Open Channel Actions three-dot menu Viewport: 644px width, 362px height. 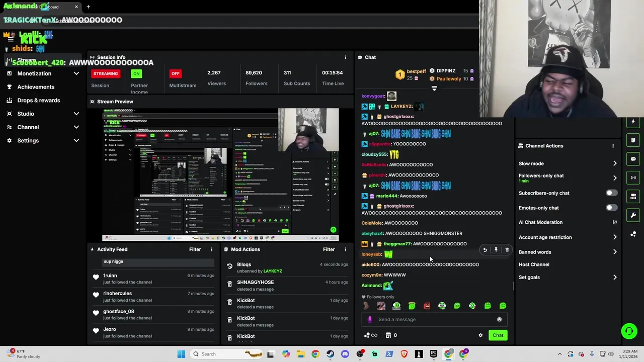pos(613,146)
